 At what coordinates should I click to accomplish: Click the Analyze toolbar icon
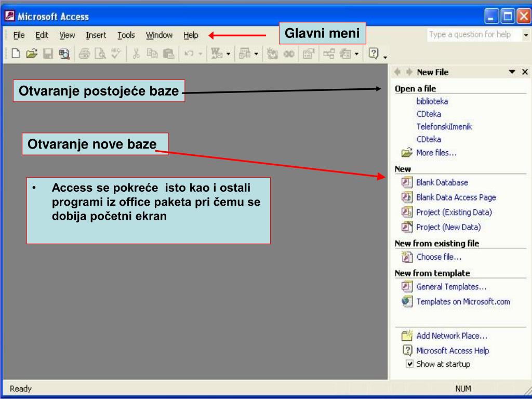click(x=244, y=54)
